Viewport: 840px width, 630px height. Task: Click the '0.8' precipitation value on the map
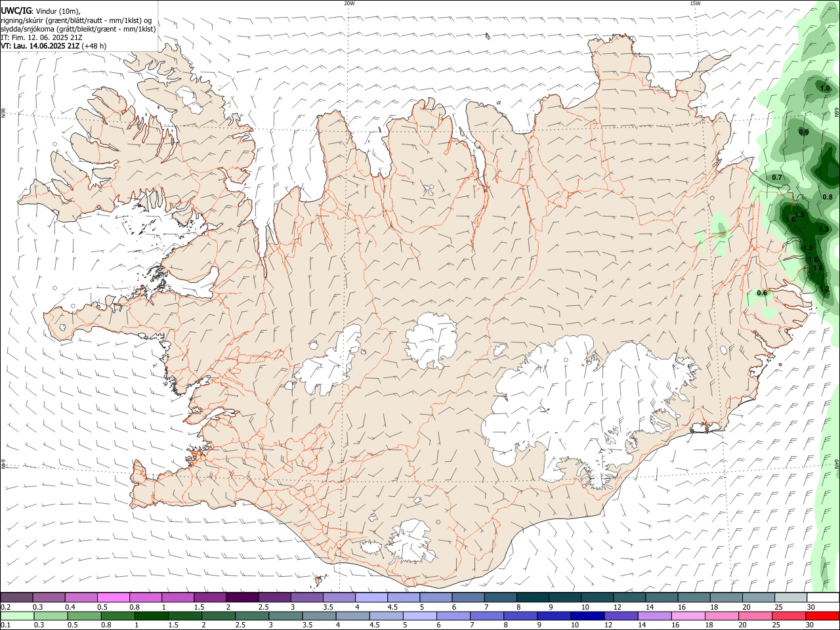[x=828, y=197]
